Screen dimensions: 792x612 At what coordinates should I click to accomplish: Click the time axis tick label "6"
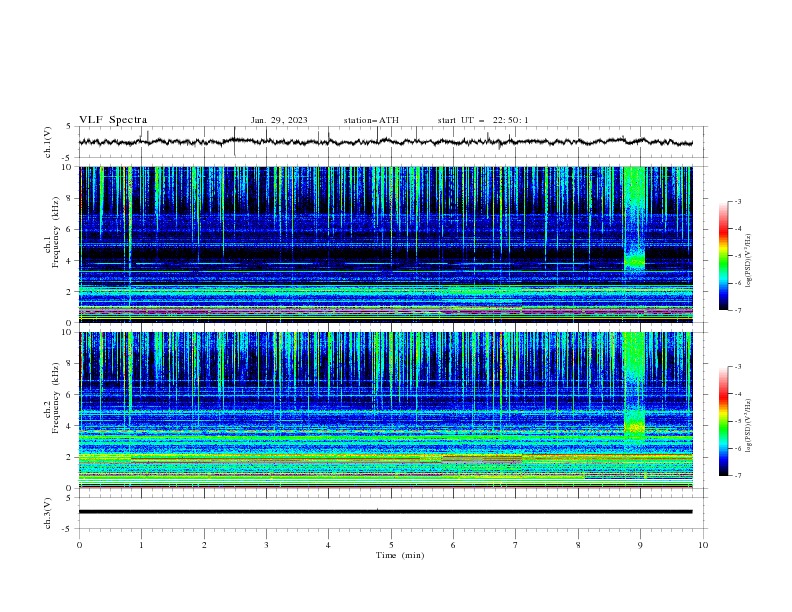(x=453, y=545)
